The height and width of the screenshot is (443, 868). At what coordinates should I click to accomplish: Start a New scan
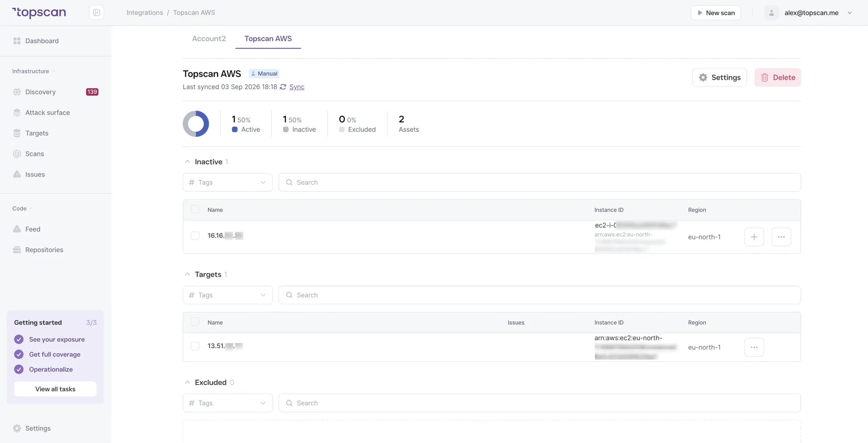716,13
